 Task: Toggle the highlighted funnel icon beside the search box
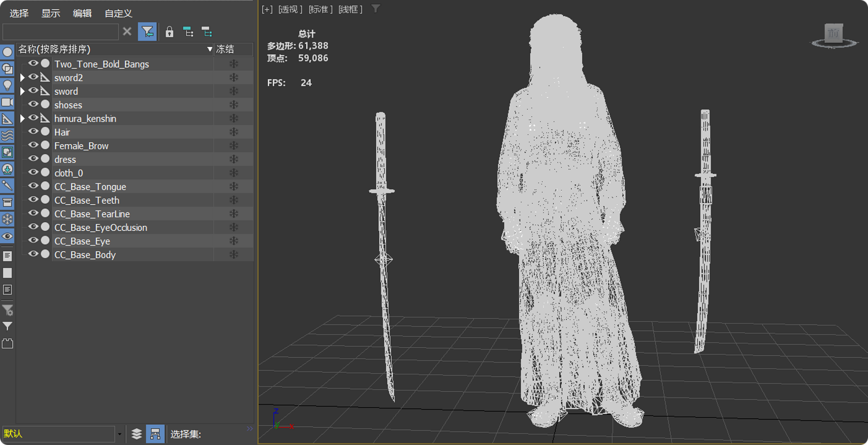148,32
